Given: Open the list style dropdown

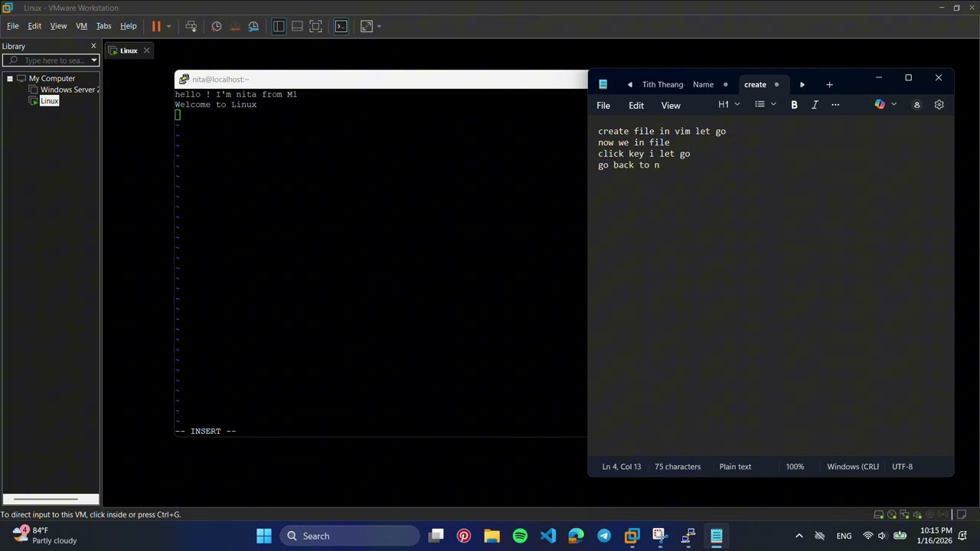Looking at the screenshot, I should (x=765, y=105).
